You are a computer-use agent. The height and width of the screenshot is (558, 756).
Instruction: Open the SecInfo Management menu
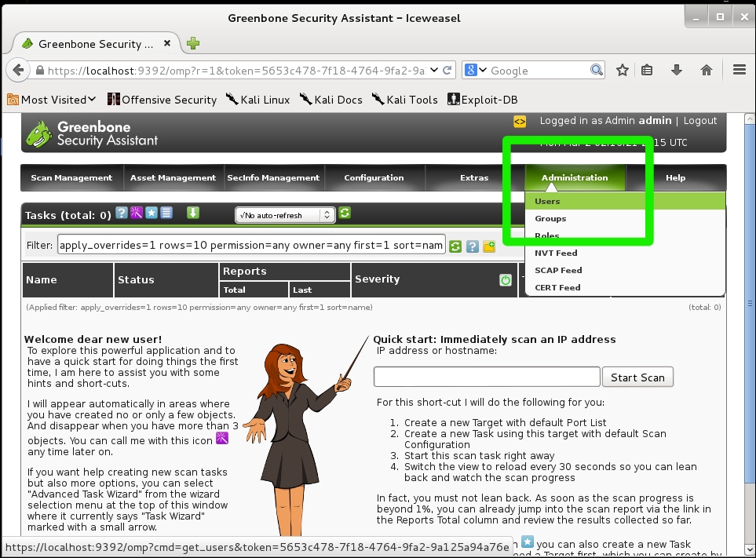point(273,178)
